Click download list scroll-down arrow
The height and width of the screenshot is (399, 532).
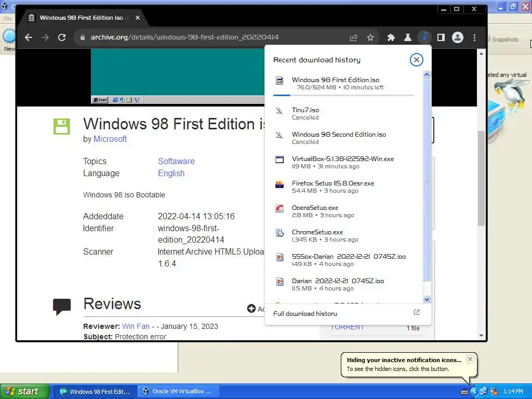click(427, 299)
